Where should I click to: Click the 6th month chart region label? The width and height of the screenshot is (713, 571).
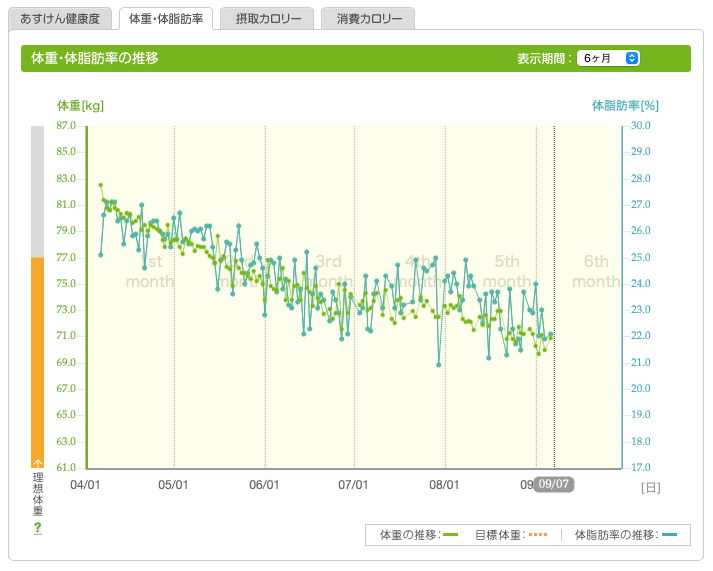click(x=595, y=271)
